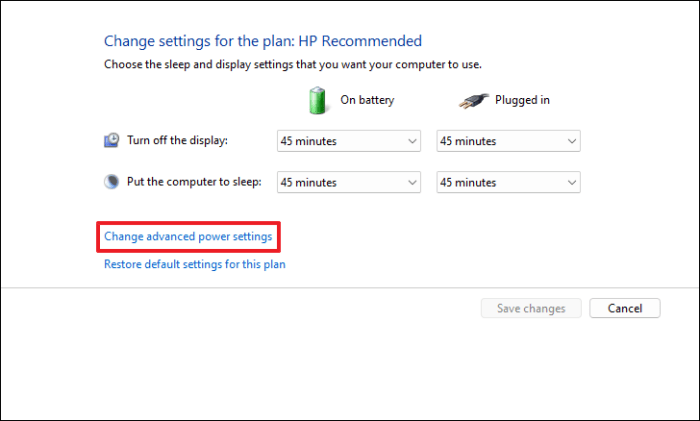700x421 pixels.
Task: Click the chevron arrow of On battery display dropdown
Action: pos(412,142)
